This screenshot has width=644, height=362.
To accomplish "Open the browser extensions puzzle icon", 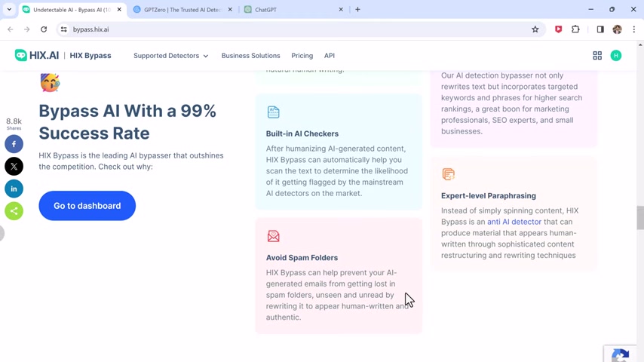I will pyautogui.click(x=575, y=29).
